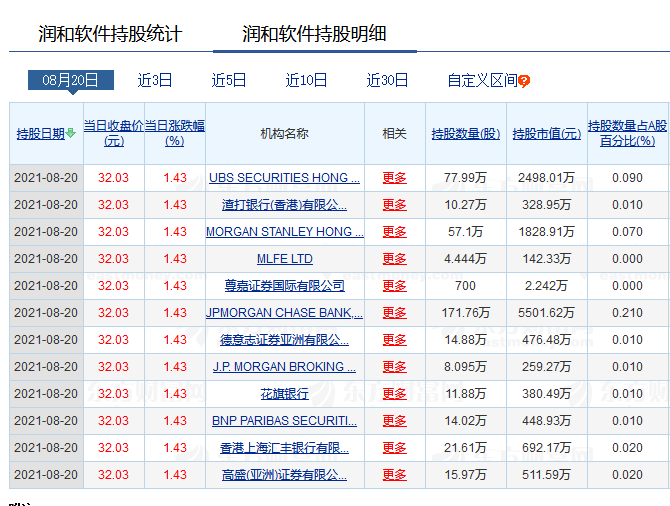Open the 自定义区间 custom range option
This screenshot has width=670, height=506.
pyautogui.click(x=482, y=80)
